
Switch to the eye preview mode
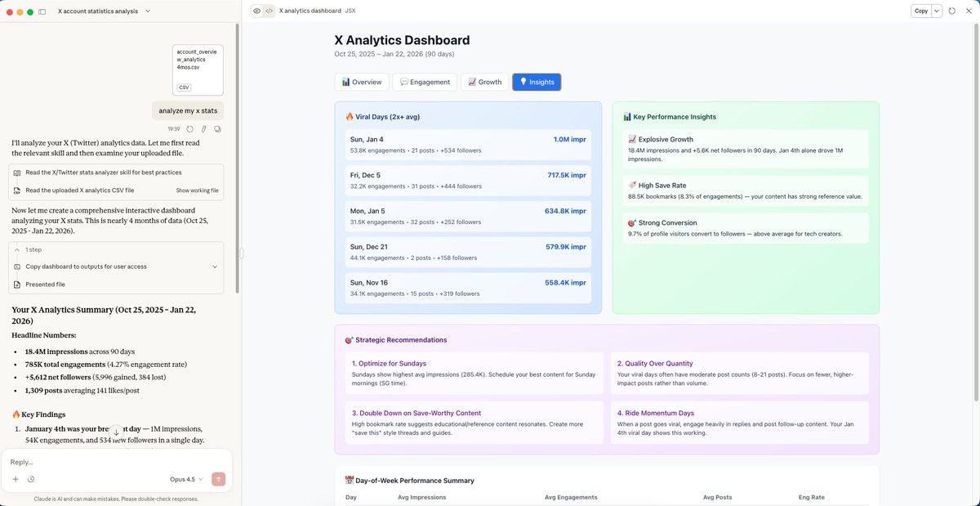(256, 11)
